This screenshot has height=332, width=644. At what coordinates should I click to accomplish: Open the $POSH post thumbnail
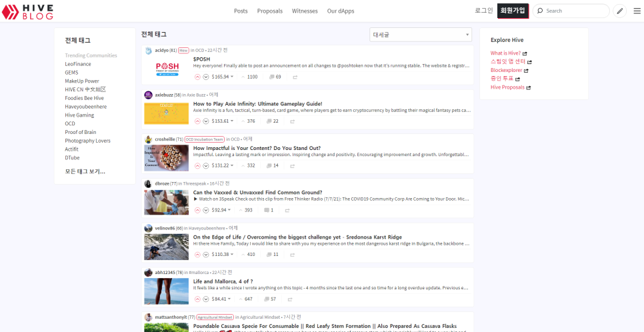pyautogui.click(x=167, y=69)
